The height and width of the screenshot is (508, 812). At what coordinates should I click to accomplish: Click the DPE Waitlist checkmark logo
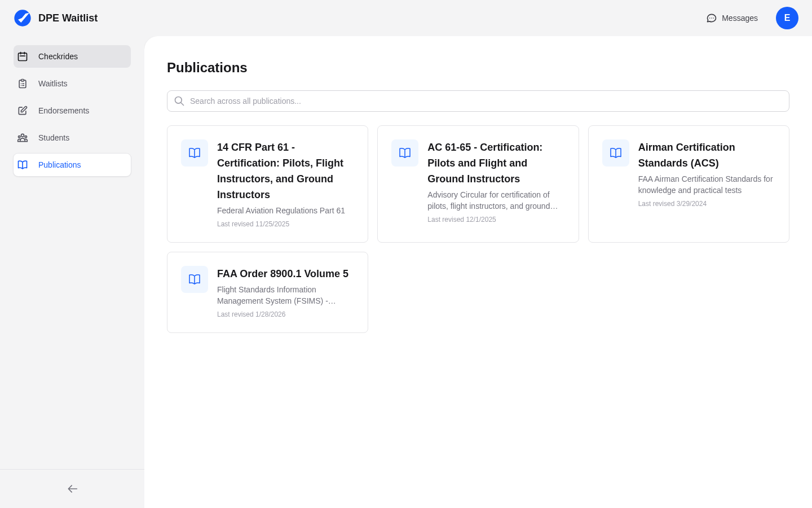[23, 18]
